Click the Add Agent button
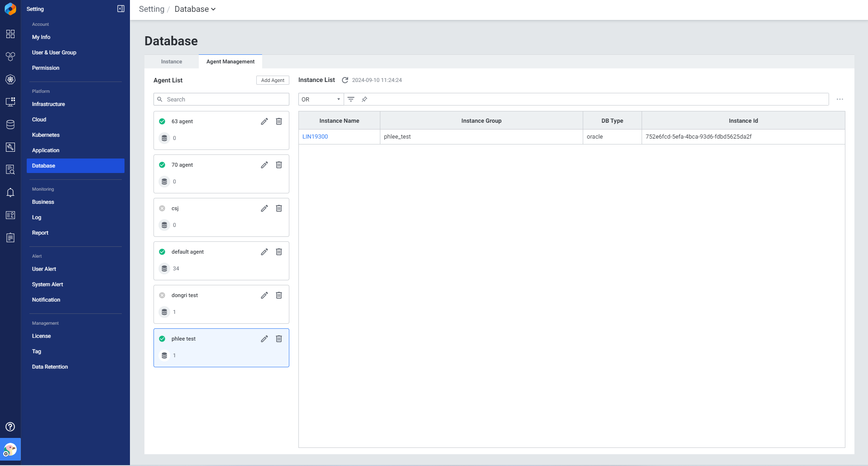868x466 pixels. [273, 80]
